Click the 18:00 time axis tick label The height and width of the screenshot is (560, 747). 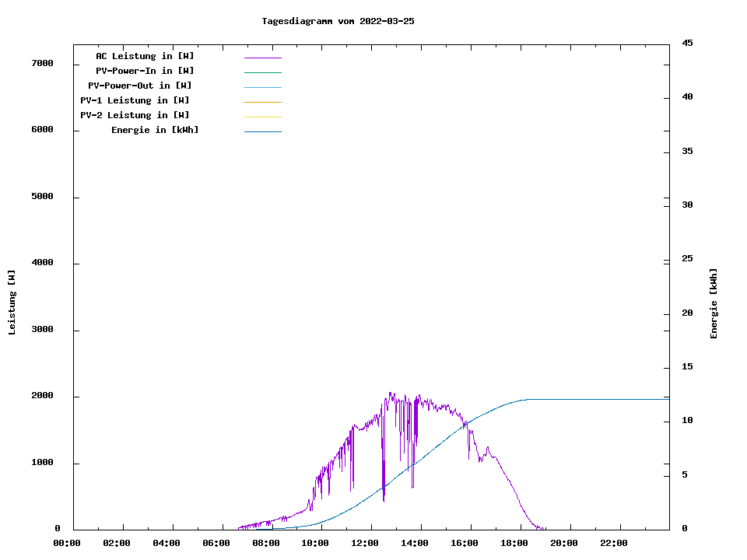[515, 543]
